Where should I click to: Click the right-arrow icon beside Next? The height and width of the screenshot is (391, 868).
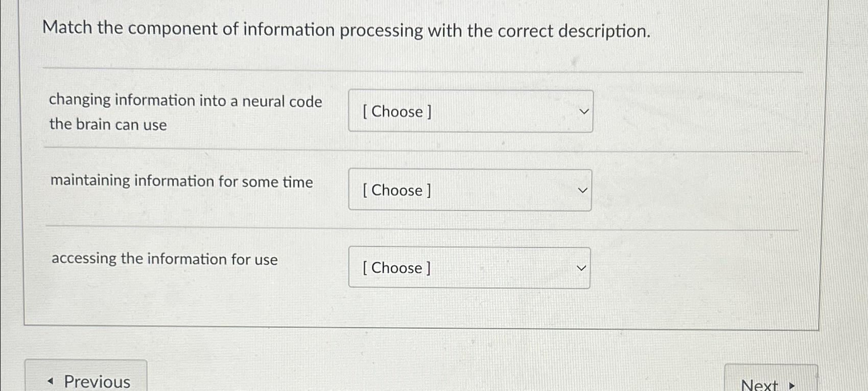pos(792,385)
